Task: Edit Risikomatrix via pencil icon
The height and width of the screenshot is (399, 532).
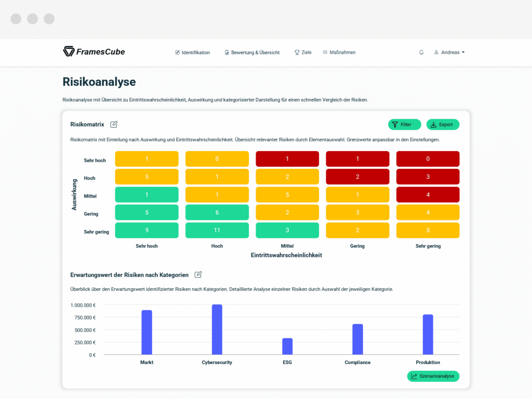Action: click(114, 125)
